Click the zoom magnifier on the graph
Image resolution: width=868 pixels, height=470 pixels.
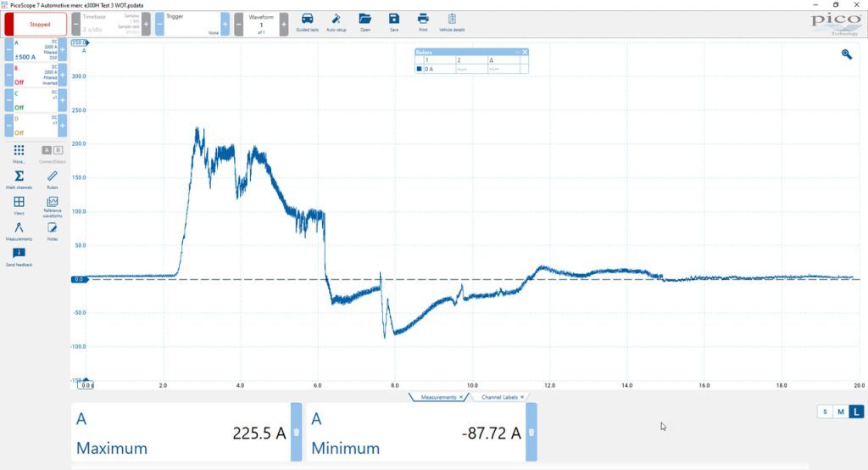pos(847,54)
